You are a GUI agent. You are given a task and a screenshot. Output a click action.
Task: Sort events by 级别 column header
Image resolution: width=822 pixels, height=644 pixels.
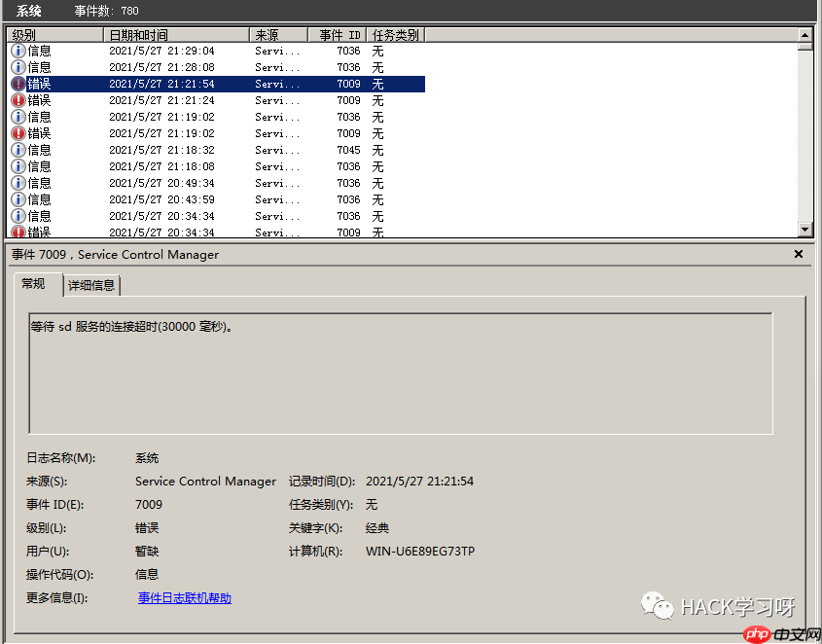[55, 35]
